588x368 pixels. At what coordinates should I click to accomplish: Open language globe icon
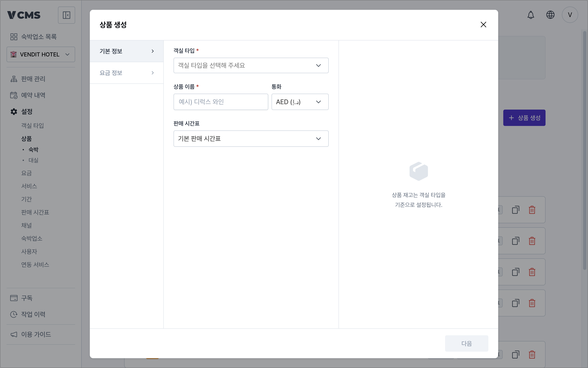pyautogui.click(x=550, y=15)
